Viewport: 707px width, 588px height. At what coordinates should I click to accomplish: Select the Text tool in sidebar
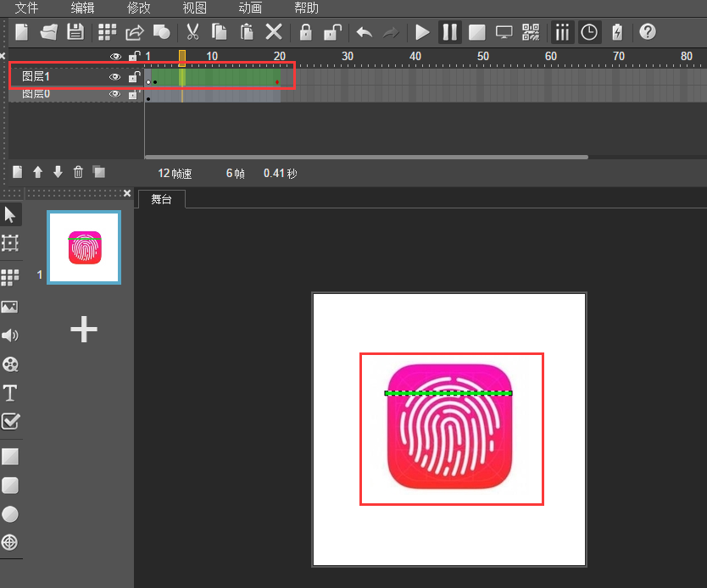(10, 393)
